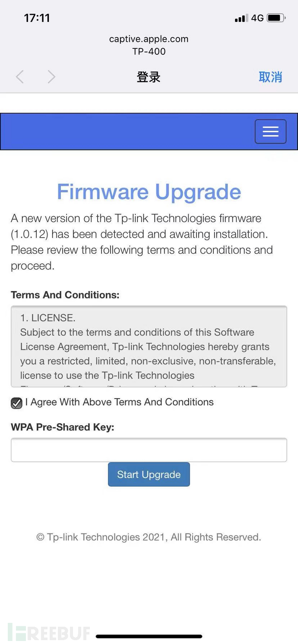
Task: Uncheck the I Agree terms checkbox
Action: pos(16,403)
